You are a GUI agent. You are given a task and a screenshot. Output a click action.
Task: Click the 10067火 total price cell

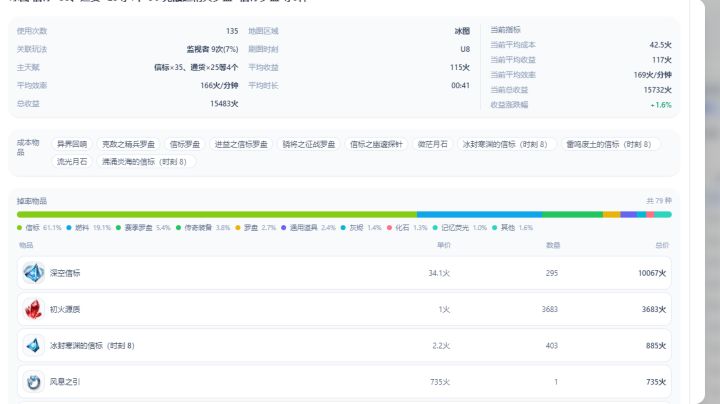tap(652, 273)
